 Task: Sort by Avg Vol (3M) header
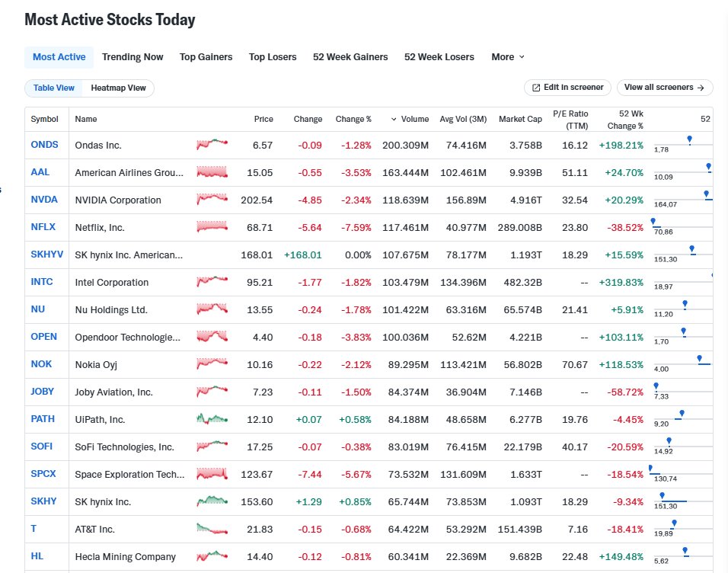(463, 120)
